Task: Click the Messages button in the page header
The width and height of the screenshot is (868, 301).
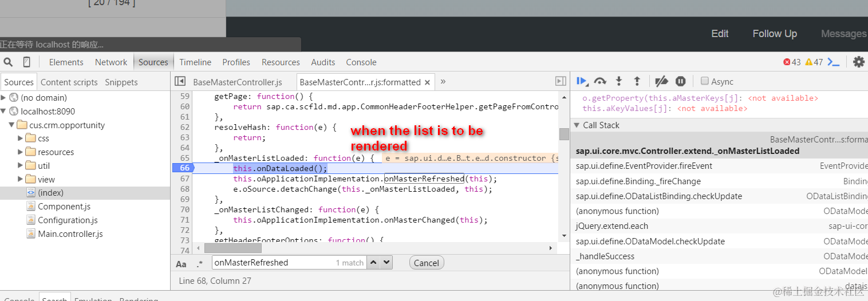Action: click(x=844, y=34)
